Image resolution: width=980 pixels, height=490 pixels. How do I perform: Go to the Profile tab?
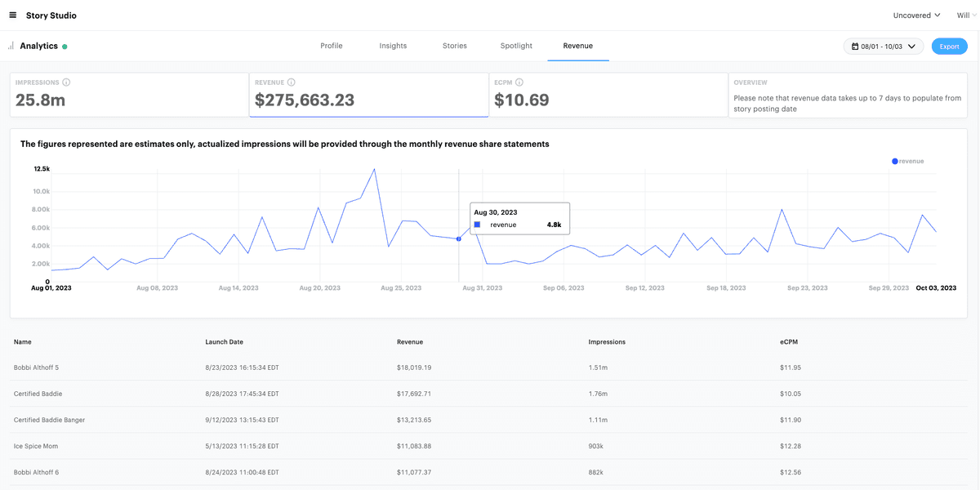(x=332, y=46)
